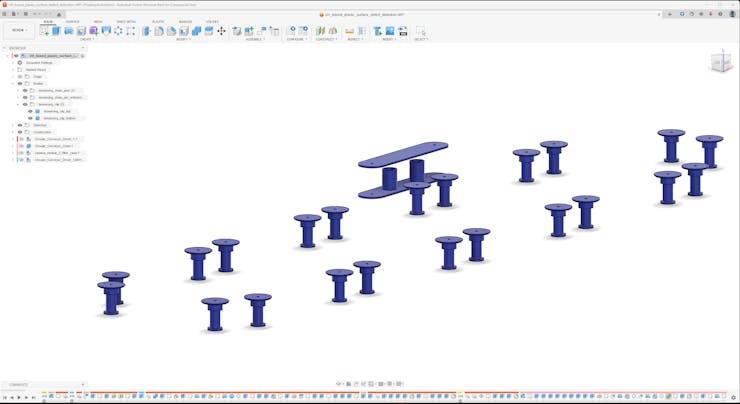Select the Named Views item in browser
The width and height of the screenshot is (740, 404).
36,69
